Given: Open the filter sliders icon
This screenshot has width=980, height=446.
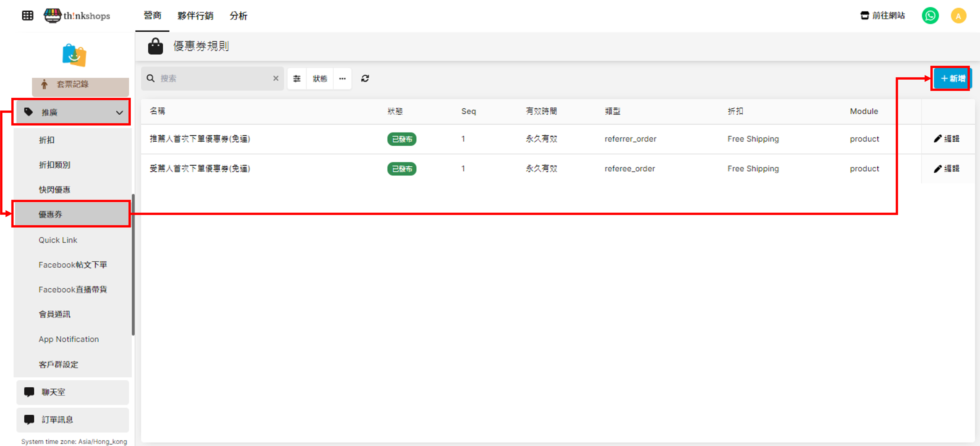Looking at the screenshot, I should pyautogui.click(x=297, y=78).
